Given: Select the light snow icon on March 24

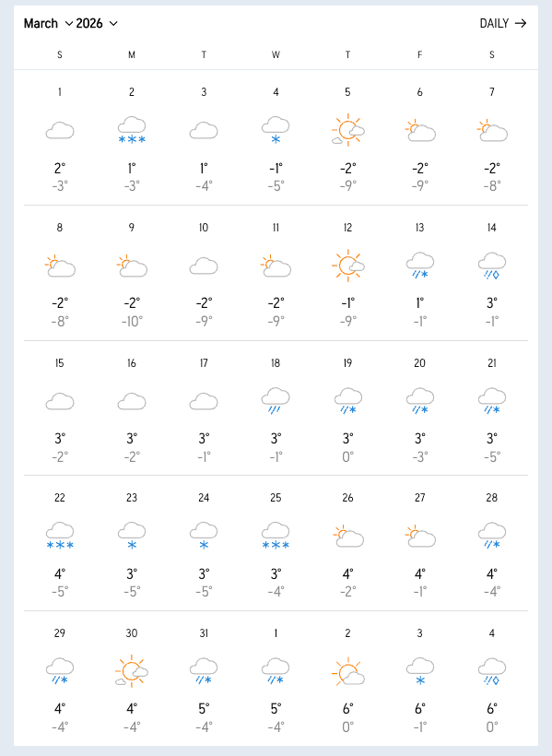Looking at the screenshot, I should 203,535.
